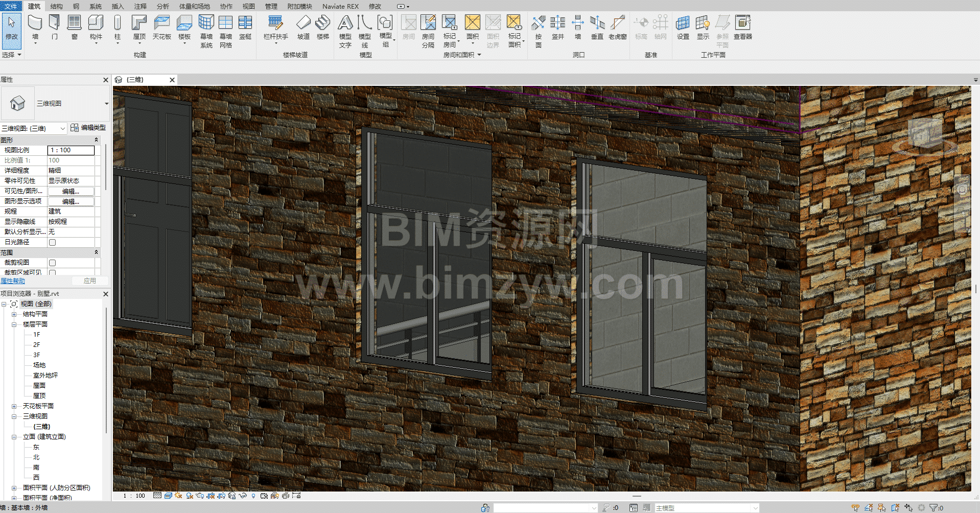Open the 选择 (Select) panel dropdown
980x513 pixels.
click(11, 55)
